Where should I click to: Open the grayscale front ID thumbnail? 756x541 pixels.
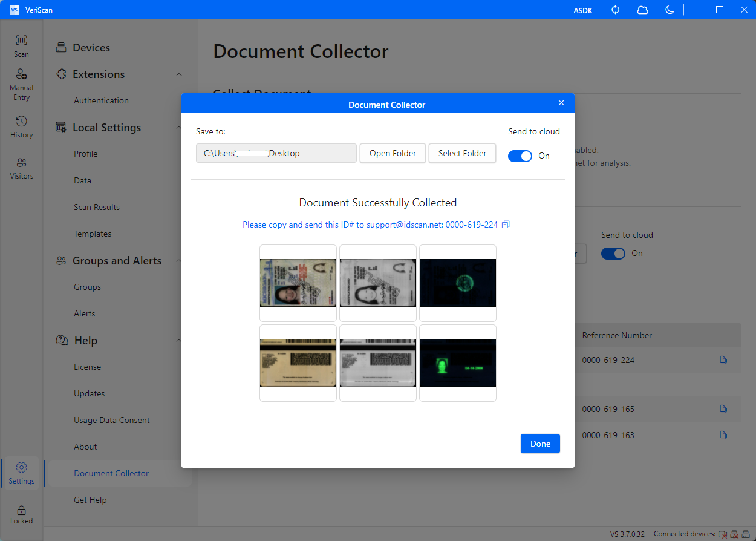[x=378, y=283]
